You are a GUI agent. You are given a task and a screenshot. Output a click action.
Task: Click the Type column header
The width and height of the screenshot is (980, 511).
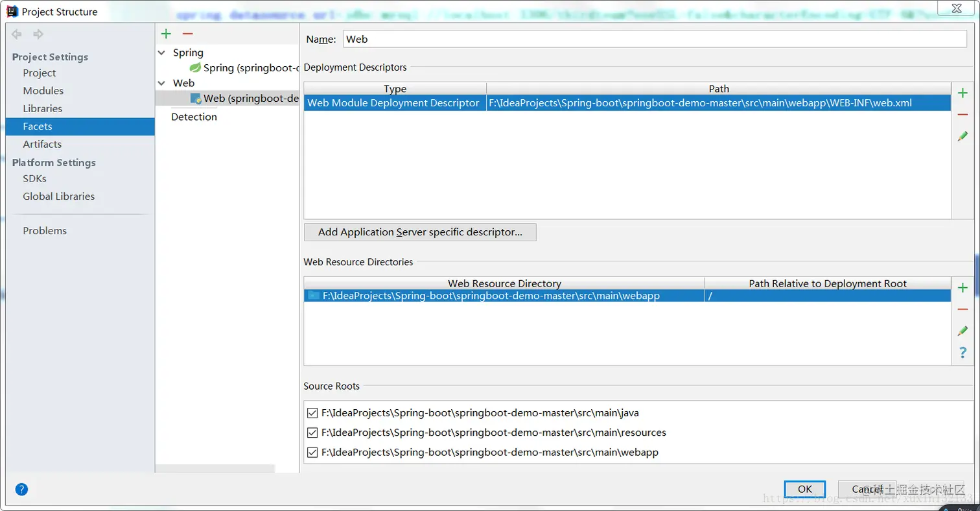pyautogui.click(x=395, y=89)
